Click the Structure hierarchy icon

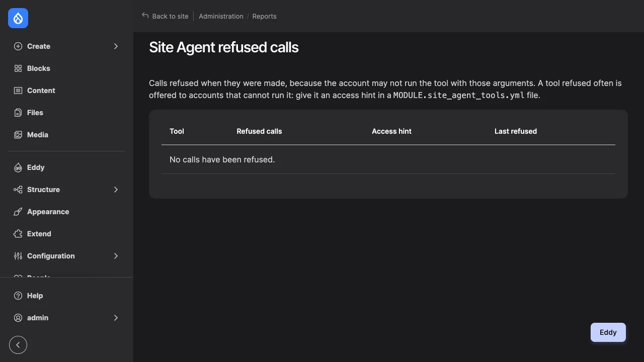point(18,190)
